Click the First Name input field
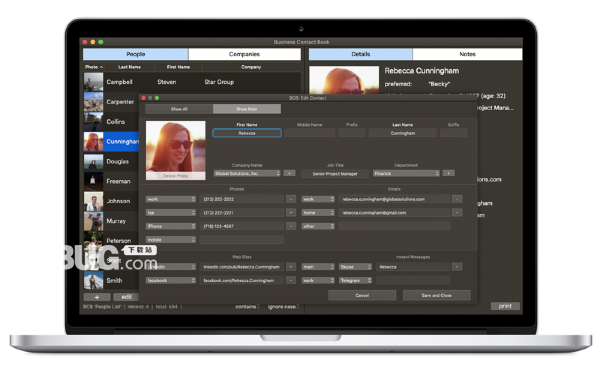 (247, 133)
